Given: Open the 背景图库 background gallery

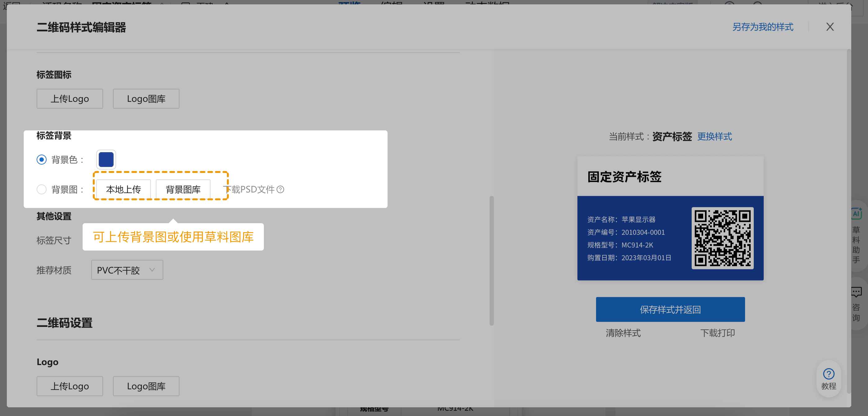Looking at the screenshot, I should pyautogui.click(x=183, y=189).
